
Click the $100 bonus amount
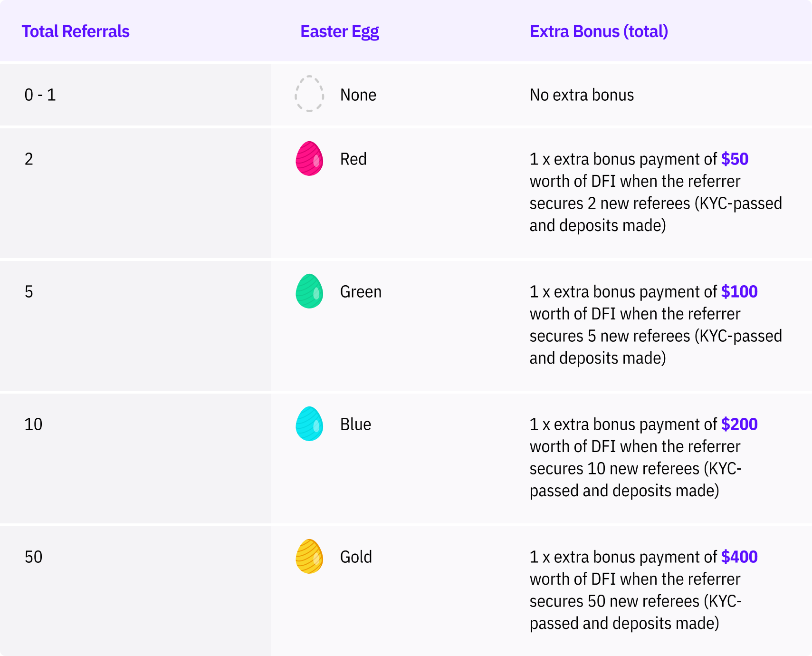pos(739,291)
